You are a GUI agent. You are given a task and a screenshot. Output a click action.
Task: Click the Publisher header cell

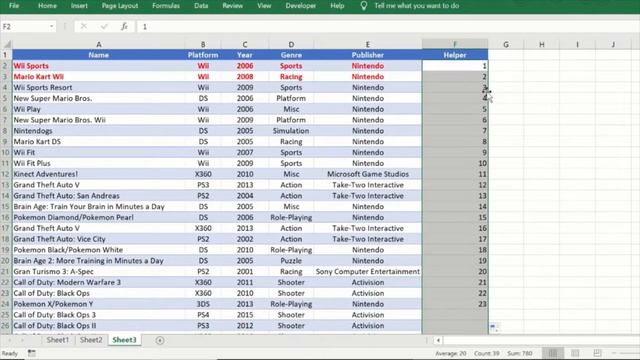[x=368, y=55]
